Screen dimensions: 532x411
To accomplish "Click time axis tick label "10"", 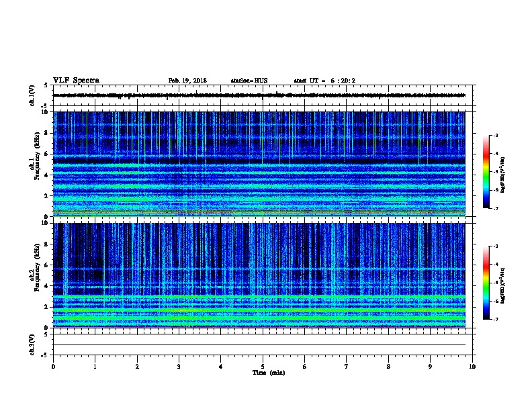I will 472,367.
